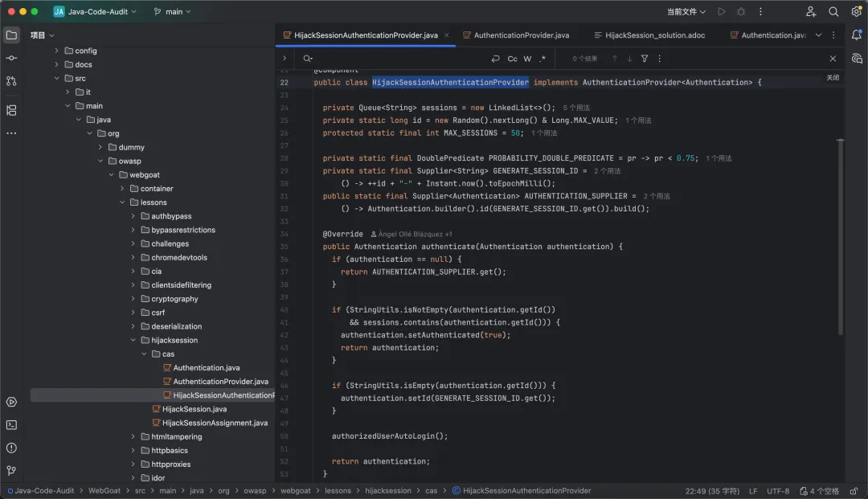The height and width of the screenshot is (499, 868).
Task: Open the AI Assistant icon on the right sidebar
Action: [857, 59]
